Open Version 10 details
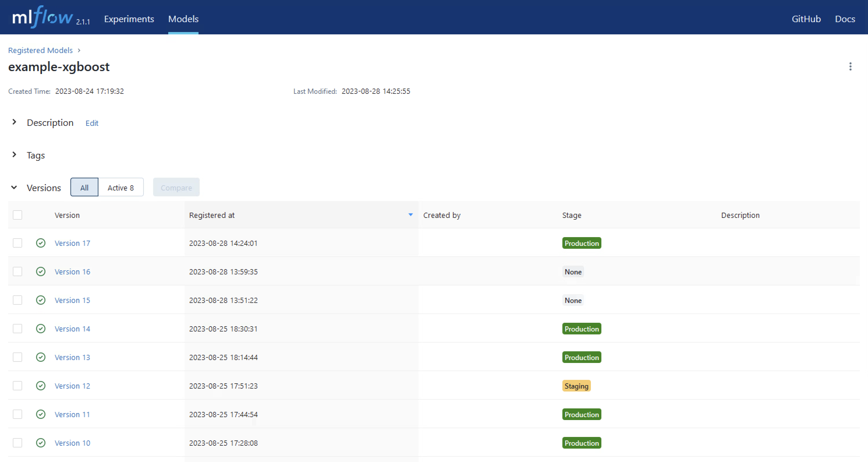This screenshot has height=462, width=868. 72,443
